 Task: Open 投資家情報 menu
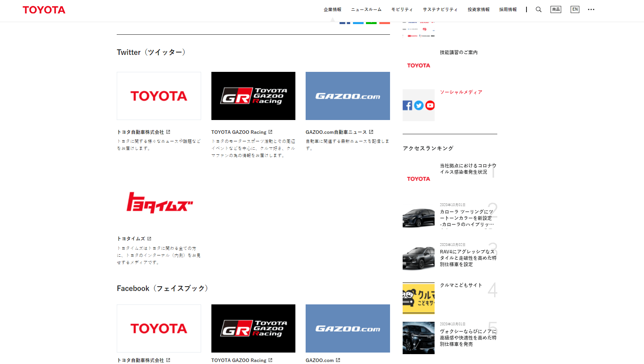point(478,9)
